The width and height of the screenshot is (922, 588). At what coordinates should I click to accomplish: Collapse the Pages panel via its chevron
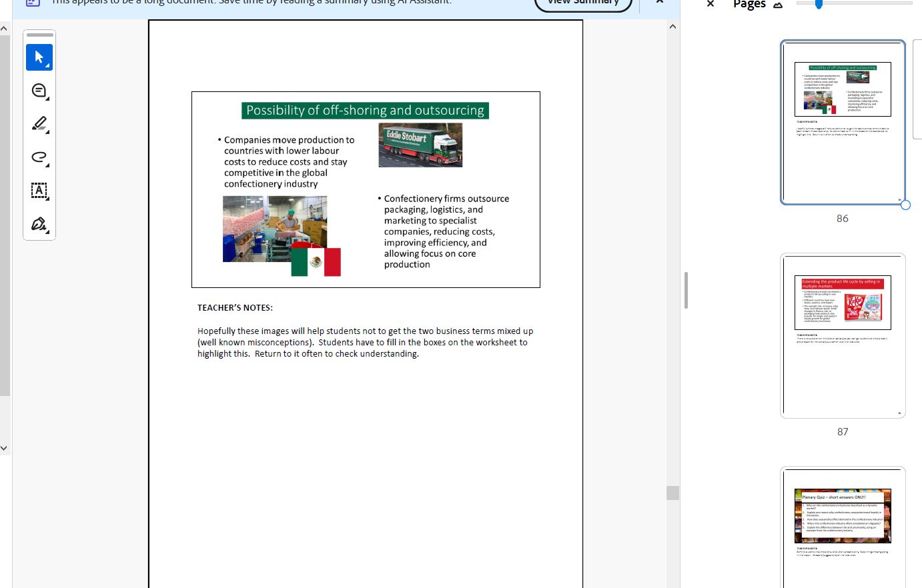778,4
